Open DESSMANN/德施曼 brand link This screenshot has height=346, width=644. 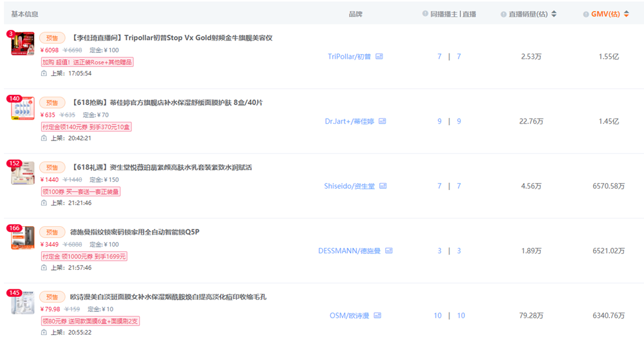(x=350, y=251)
